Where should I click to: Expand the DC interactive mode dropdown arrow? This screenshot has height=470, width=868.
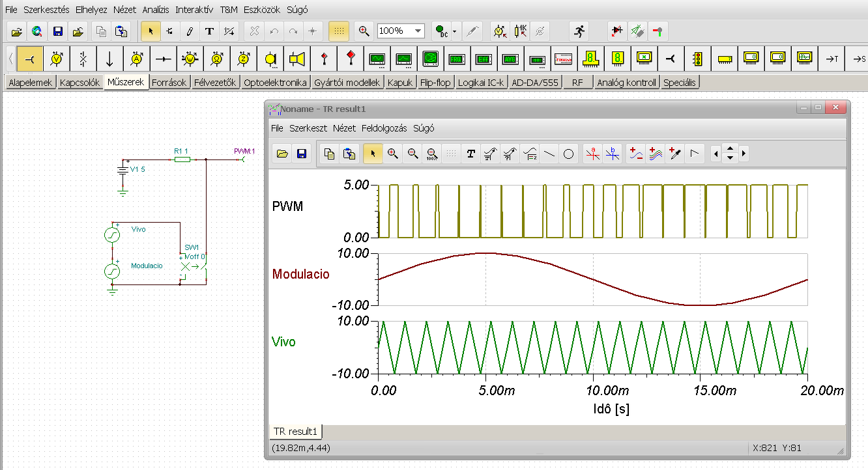tap(454, 31)
